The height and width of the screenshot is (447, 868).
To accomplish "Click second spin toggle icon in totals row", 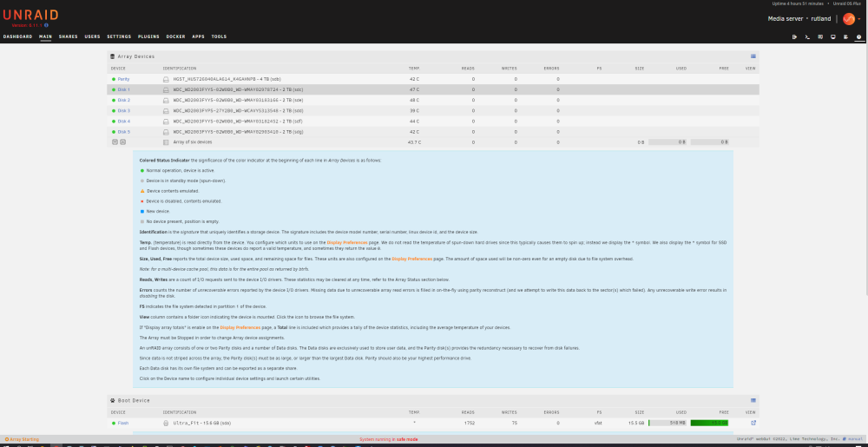I will tap(123, 142).
